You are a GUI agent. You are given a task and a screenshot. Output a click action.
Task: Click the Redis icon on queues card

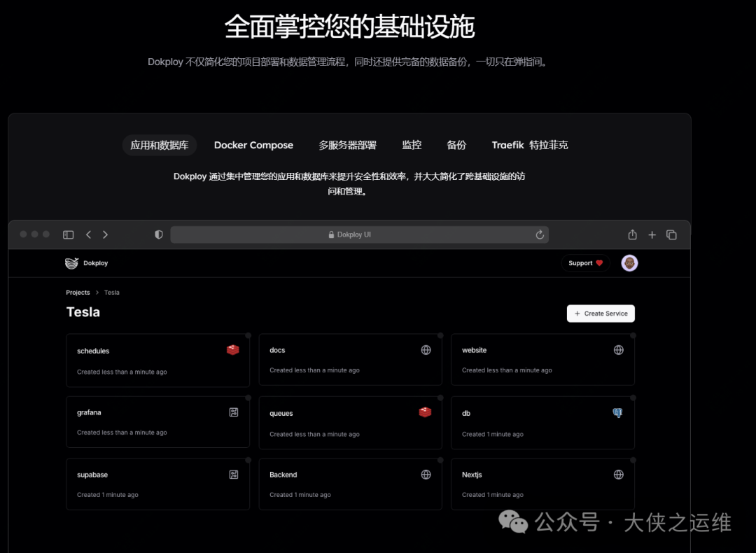tap(425, 412)
